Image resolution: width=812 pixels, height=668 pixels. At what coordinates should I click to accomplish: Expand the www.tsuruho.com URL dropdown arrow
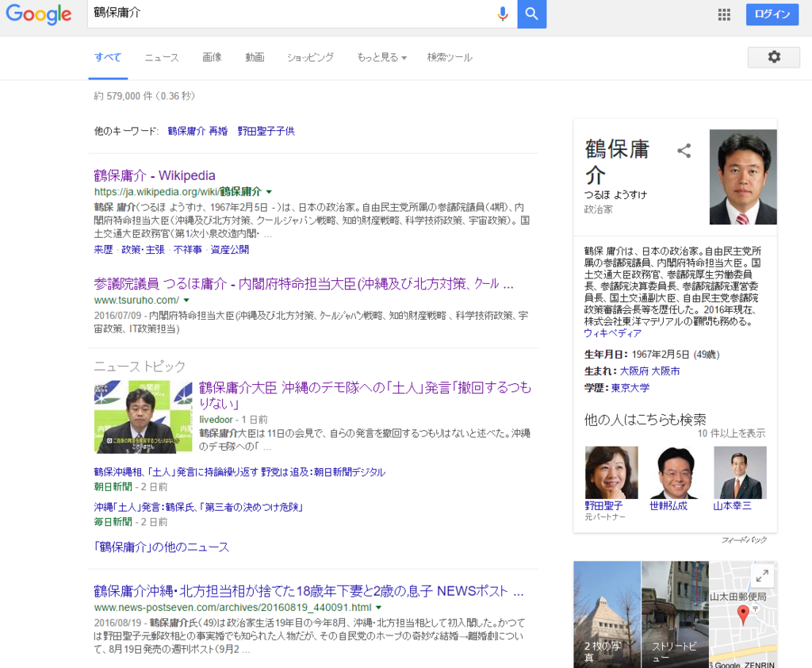pyautogui.click(x=186, y=300)
